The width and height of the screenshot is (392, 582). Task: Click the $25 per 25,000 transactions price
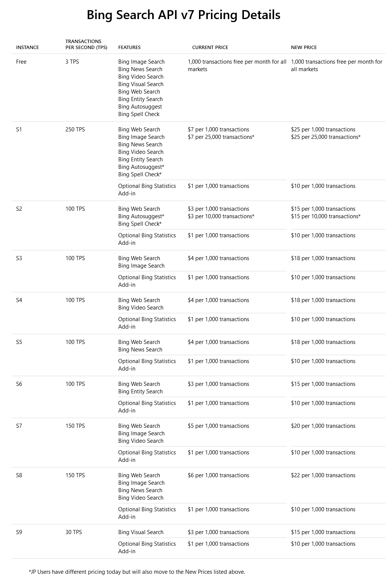point(325,137)
